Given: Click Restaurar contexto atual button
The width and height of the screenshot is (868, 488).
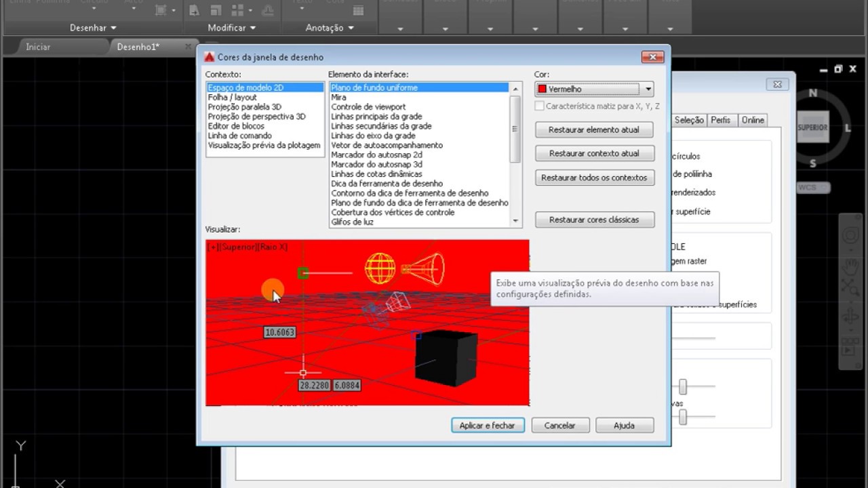Looking at the screenshot, I should tap(594, 153).
